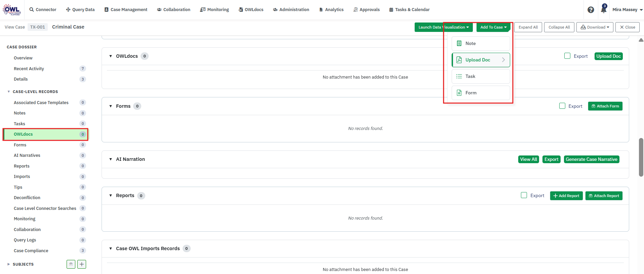644x274 pixels.
Task: Click Export button in AI Narration
Action: [552, 159]
